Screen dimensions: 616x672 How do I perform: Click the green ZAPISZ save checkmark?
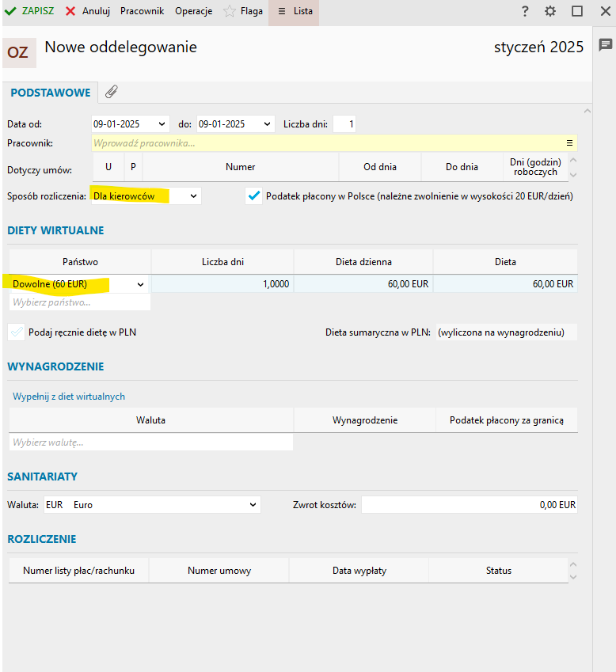pyautogui.click(x=10, y=11)
